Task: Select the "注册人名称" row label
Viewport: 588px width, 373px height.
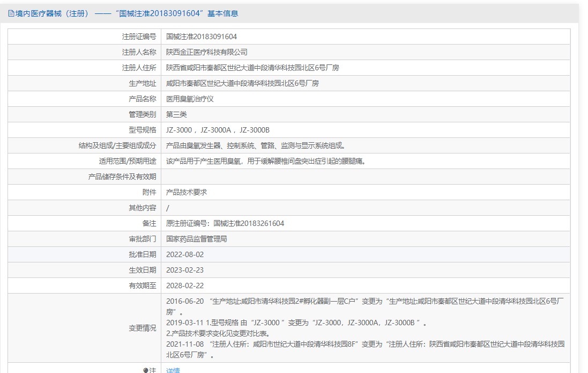Action: 139,52
